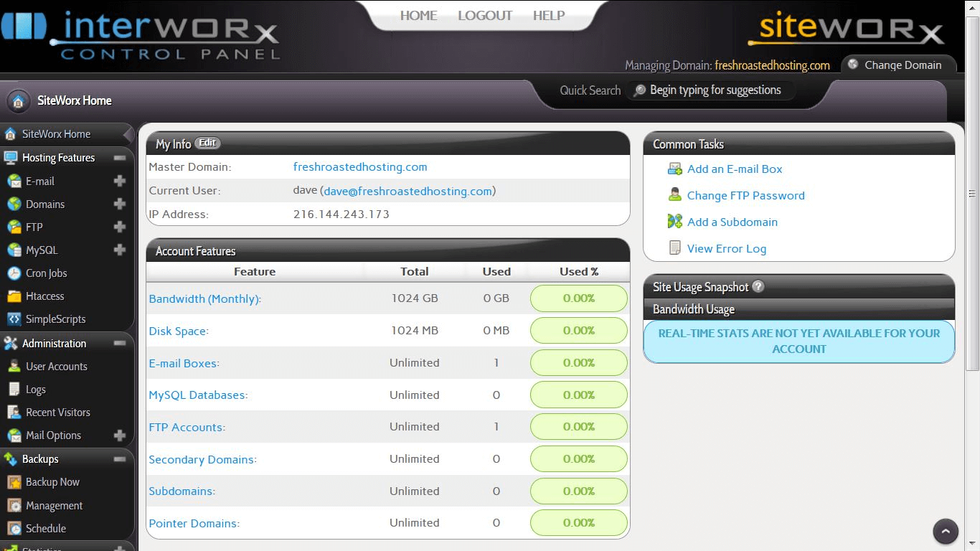Click the Cron Jobs clock icon
Screen dimensions: 980x551
click(x=14, y=273)
